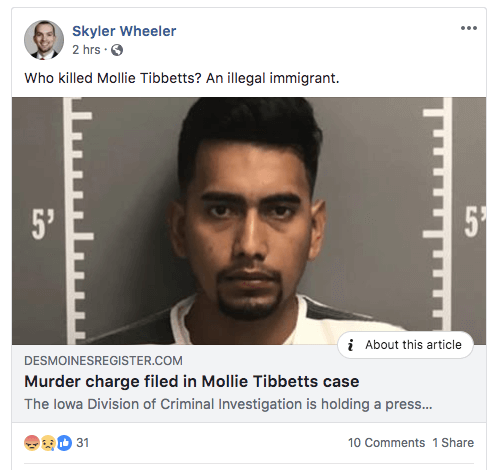View the 31 reactions count
Image resolution: width=499 pixels, height=470 pixels.
click(83, 443)
